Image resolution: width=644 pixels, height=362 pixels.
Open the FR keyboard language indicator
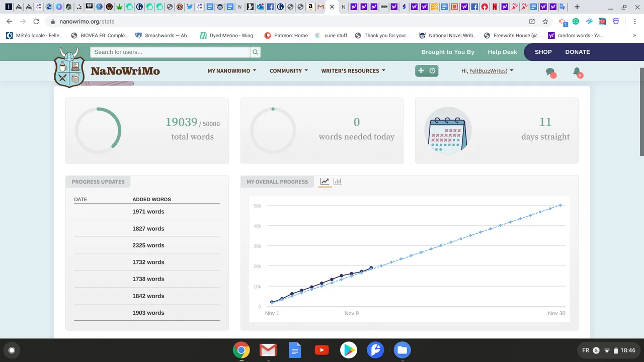(586, 350)
